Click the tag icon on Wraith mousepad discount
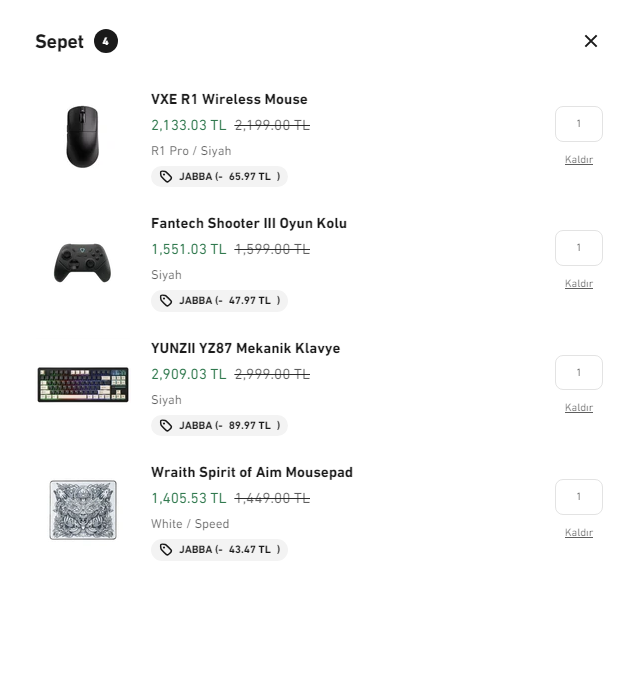The height and width of the screenshot is (683, 640). (166, 550)
